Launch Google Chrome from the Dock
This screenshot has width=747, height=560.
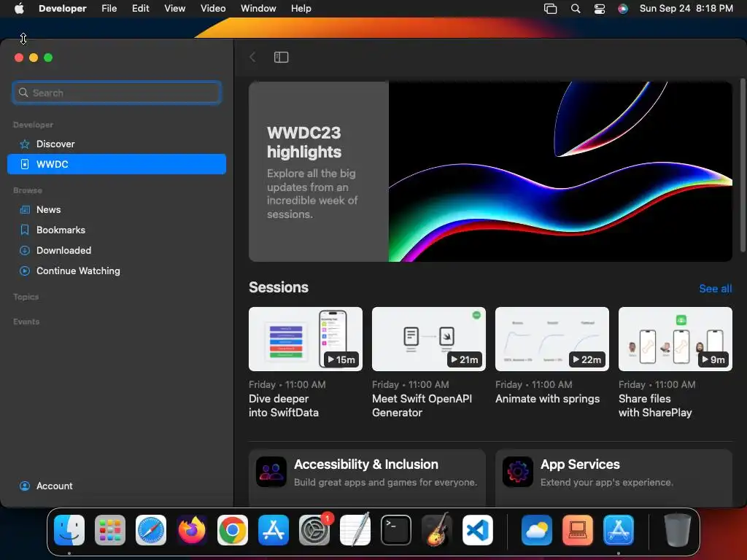pyautogui.click(x=233, y=530)
